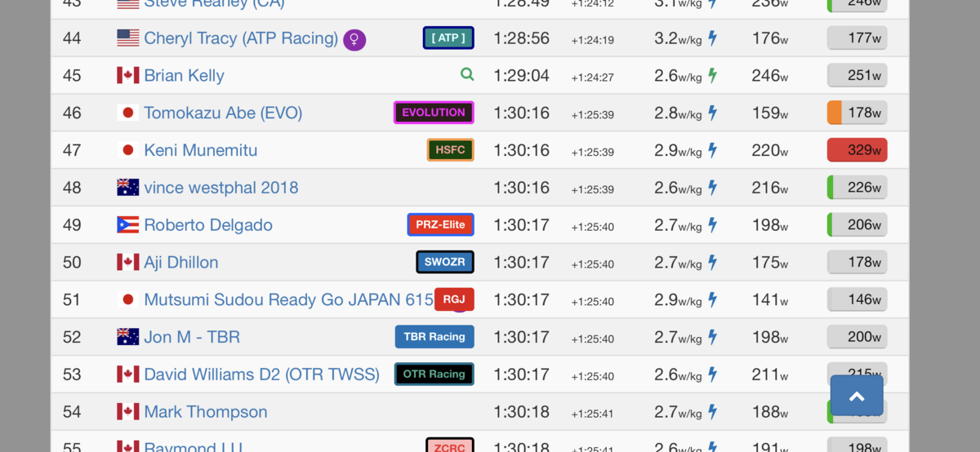Click the SWOZR team badge

[445, 262]
